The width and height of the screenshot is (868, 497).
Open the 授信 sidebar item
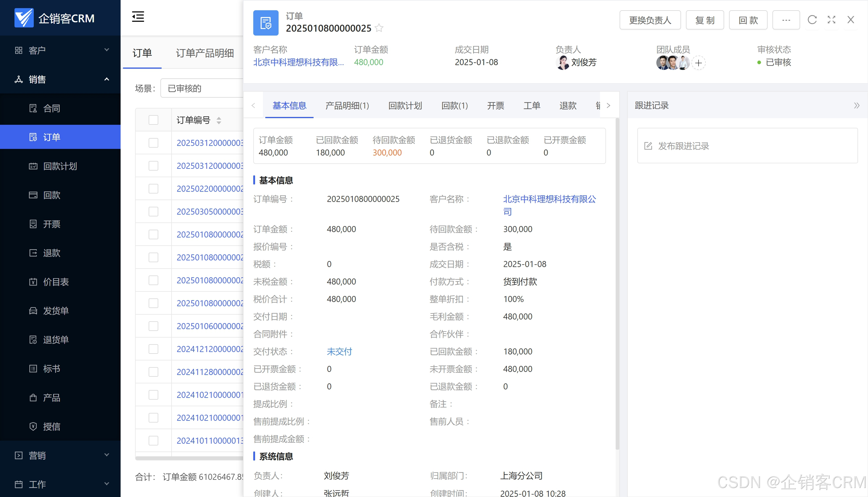[52, 426]
